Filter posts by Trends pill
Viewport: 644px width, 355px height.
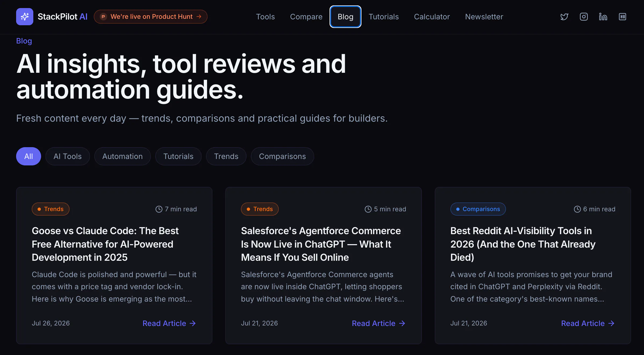226,156
